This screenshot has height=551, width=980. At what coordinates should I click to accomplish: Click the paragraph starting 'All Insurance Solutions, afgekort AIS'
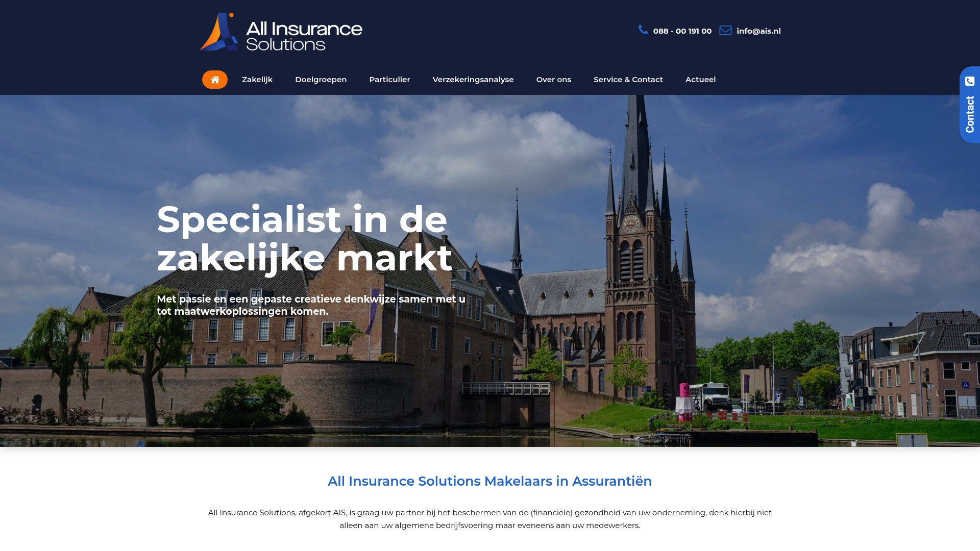pyautogui.click(x=489, y=519)
